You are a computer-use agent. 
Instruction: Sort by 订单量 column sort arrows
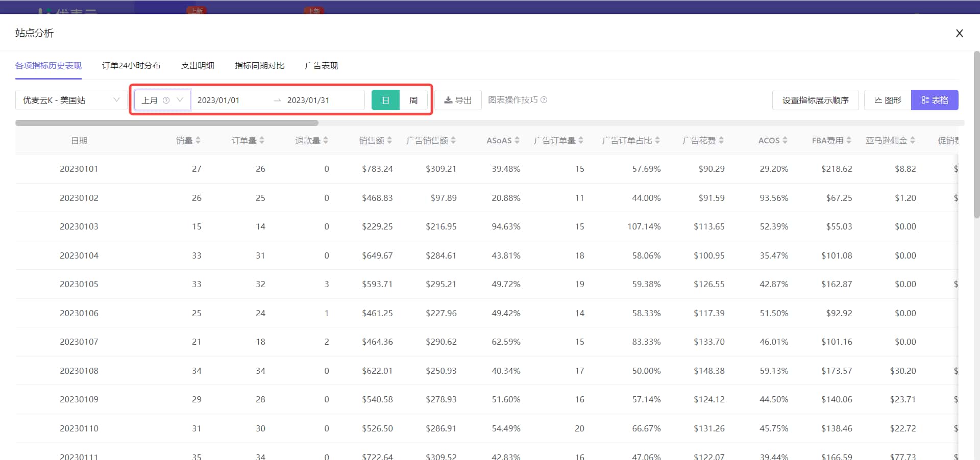coord(262,140)
